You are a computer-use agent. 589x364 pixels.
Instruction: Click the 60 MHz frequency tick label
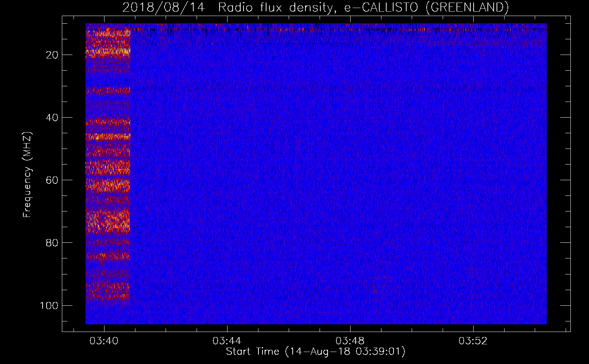point(52,180)
